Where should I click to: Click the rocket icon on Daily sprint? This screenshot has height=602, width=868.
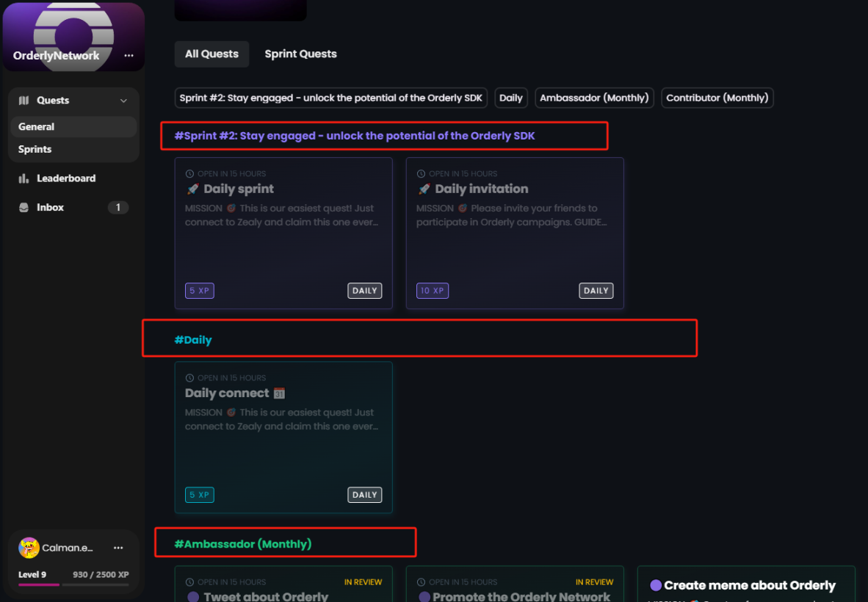192,189
